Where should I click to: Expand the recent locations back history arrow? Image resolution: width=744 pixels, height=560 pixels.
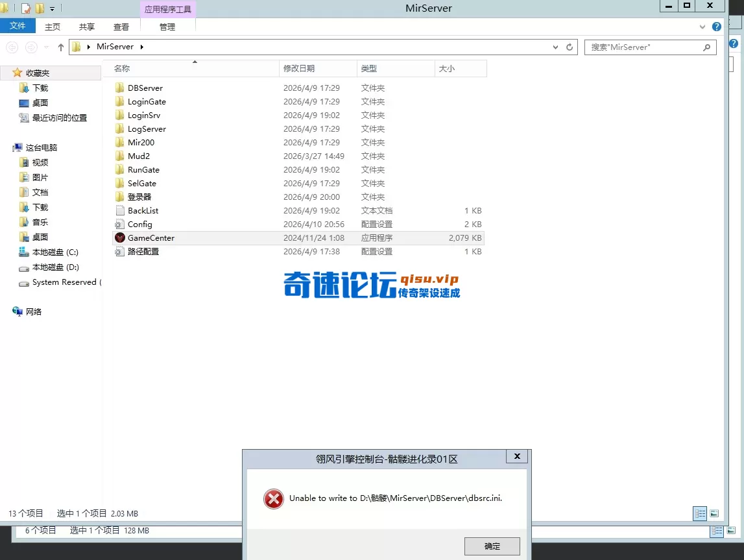(x=46, y=47)
